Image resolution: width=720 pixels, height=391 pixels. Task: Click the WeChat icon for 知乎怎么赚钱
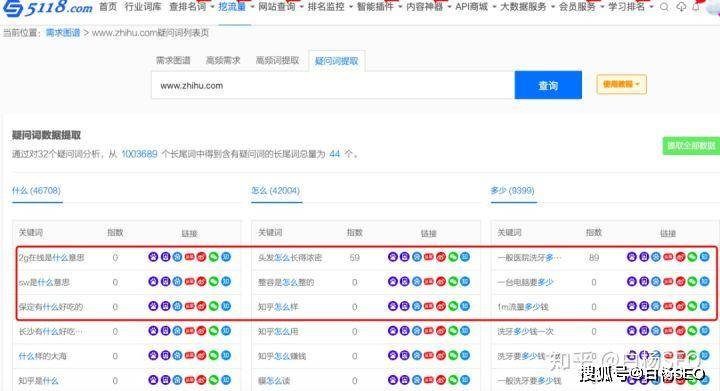[x=453, y=355]
